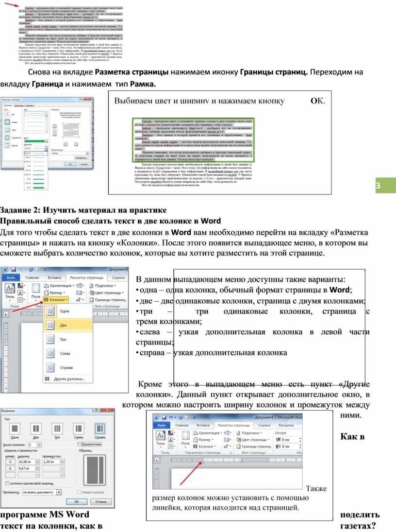Image resolution: width=396 pixels, height=532 pixels.
Task: Switch to Главная tab in lower Word window
Action: [x=181, y=425]
